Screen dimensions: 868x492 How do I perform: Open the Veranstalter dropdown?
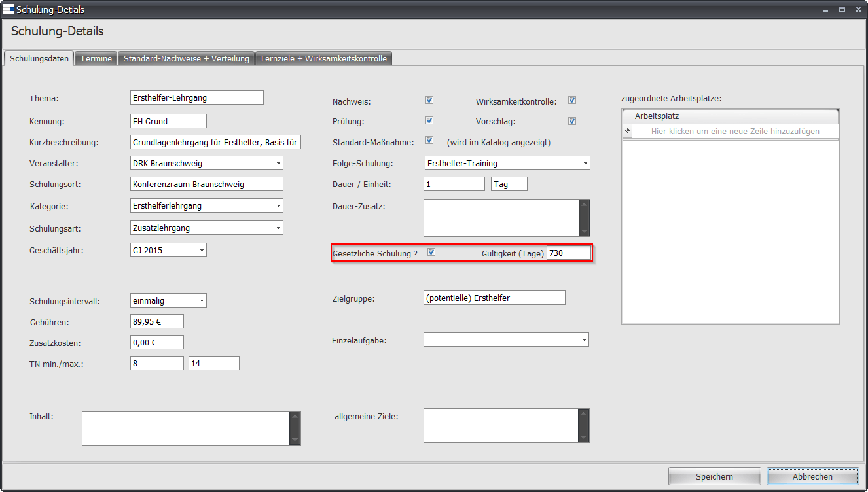pos(278,163)
